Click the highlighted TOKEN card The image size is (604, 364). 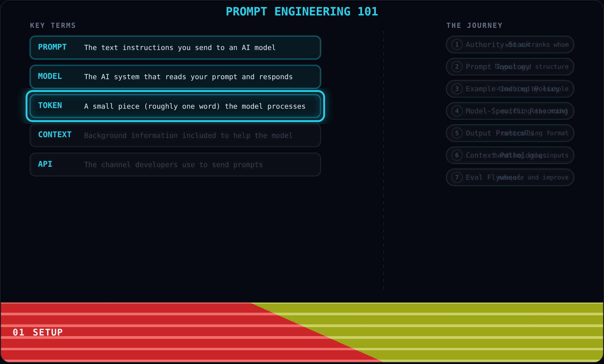click(175, 106)
